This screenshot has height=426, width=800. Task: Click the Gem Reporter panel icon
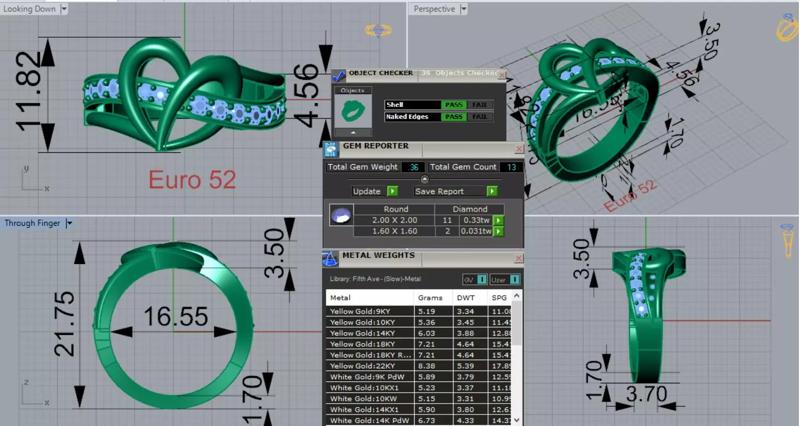pyautogui.click(x=332, y=149)
